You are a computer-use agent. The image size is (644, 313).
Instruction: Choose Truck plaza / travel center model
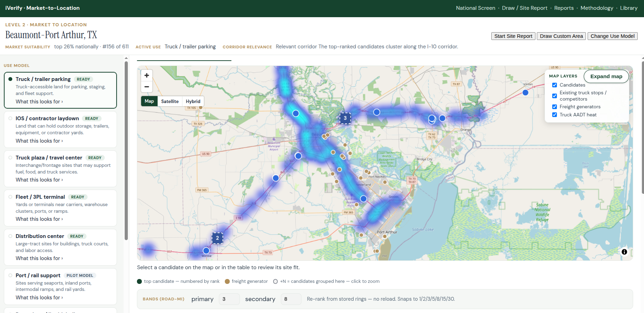(x=60, y=169)
